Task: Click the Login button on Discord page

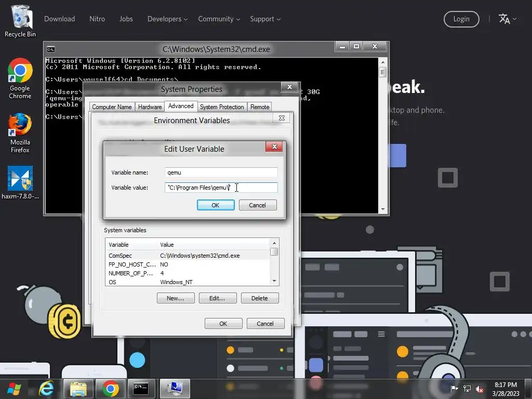Action: pyautogui.click(x=461, y=19)
